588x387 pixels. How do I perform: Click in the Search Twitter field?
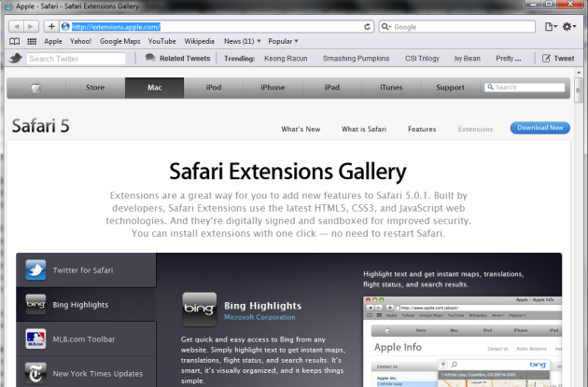click(x=76, y=59)
